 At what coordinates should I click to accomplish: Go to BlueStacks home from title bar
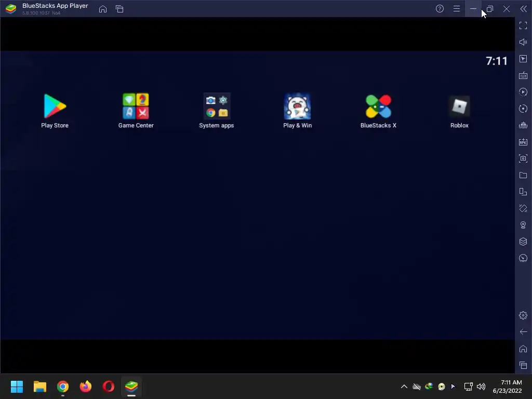click(103, 9)
